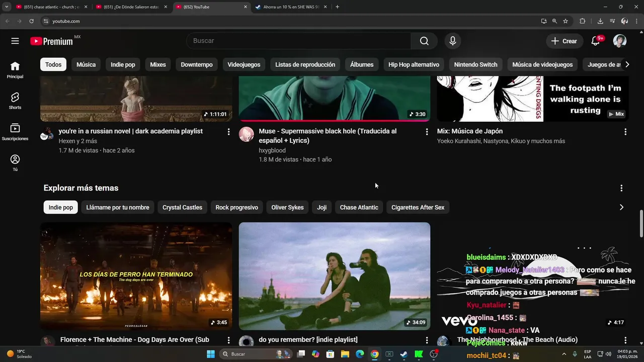Screen dimensions: 644x362
Task: Select the Videojuegos chip
Action: (244, 64)
